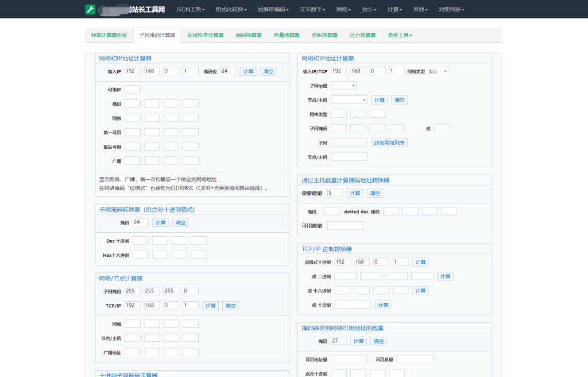
Task: Click the green wrench site logo icon
Action: pyautogui.click(x=90, y=9)
